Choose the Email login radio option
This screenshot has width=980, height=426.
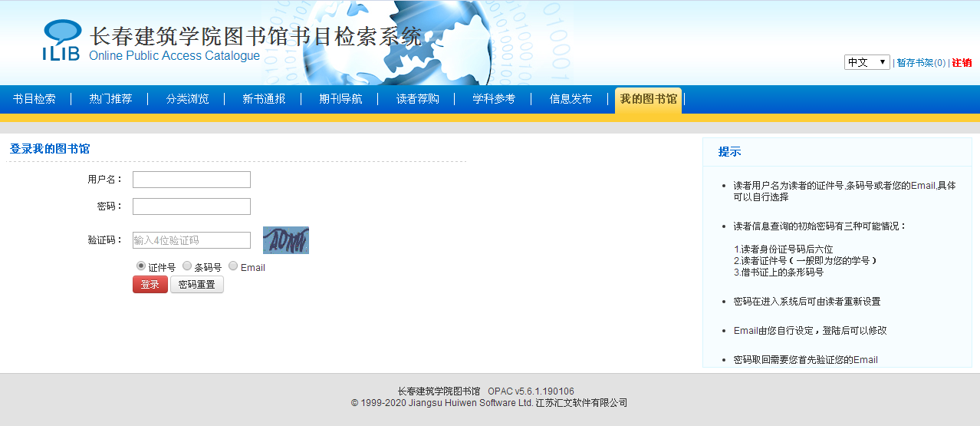tap(233, 266)
